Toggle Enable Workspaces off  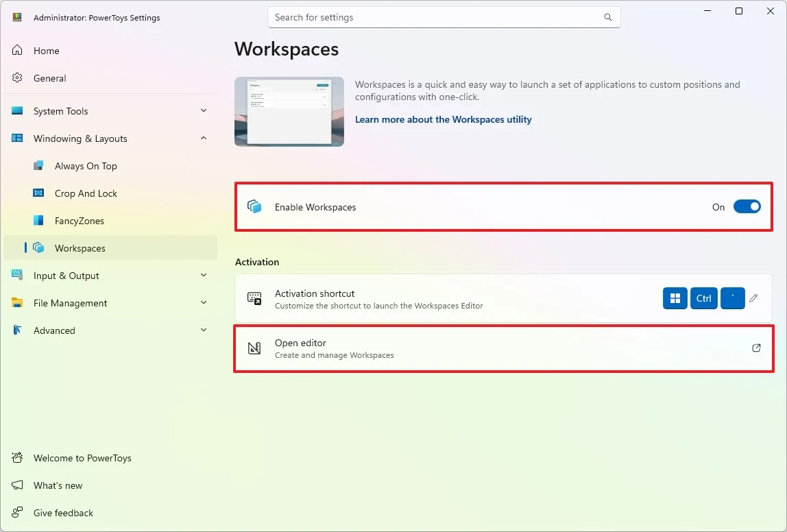pyautogui.click(x=747, y=206)
